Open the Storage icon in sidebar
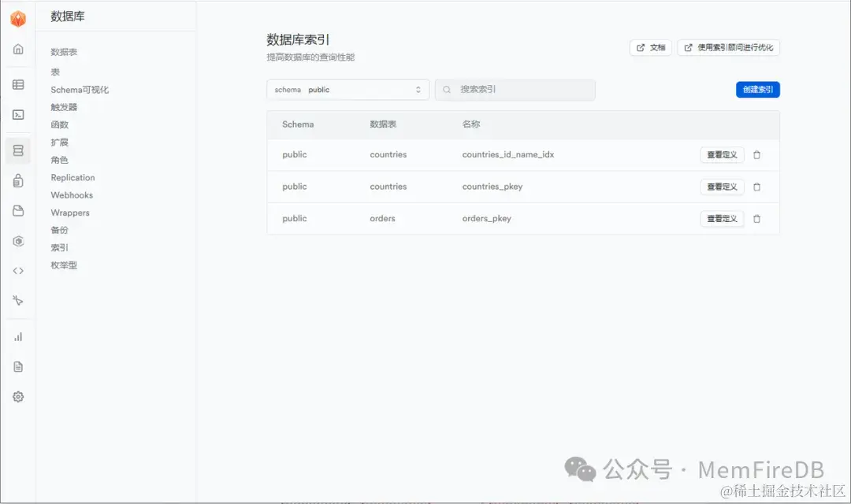The width and height of the screenshot is (851, 504). click(x=18, y=211)
